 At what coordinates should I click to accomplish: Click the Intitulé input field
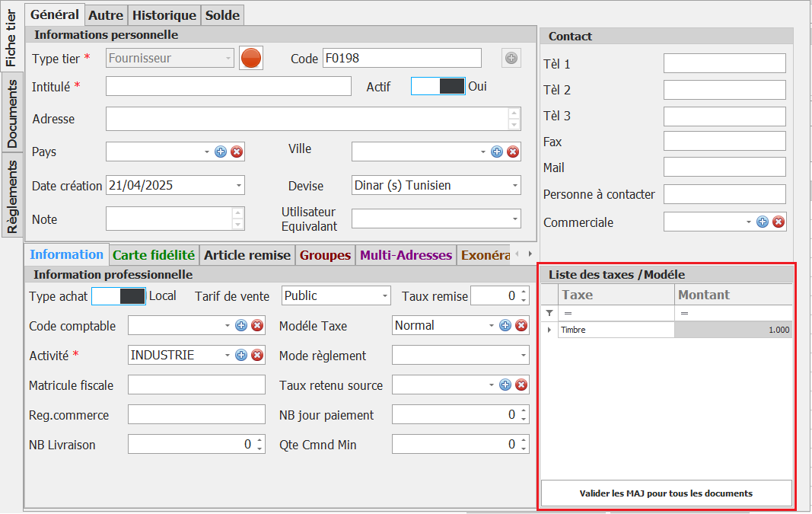[x=228, y=87]
